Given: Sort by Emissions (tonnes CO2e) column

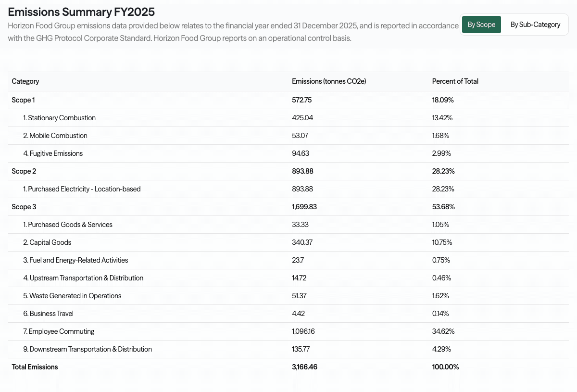Looking at the screenshot, I should pos(328,81).
